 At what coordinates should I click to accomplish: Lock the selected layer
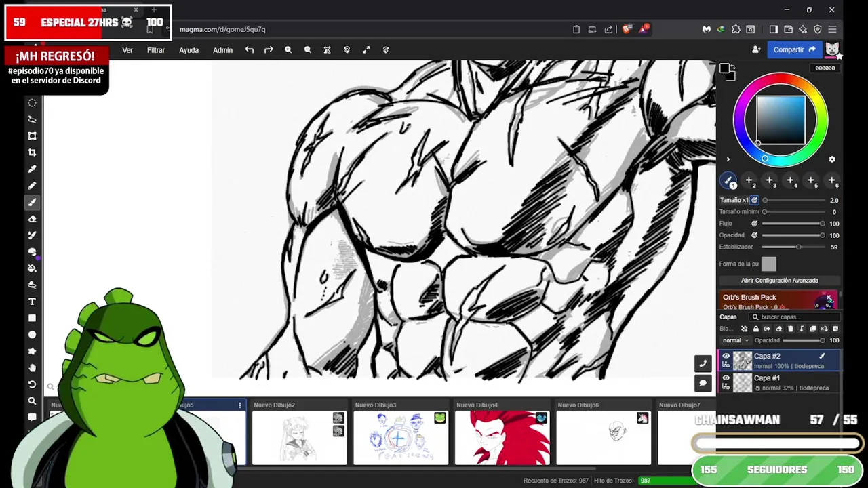pyautogui.click(x=755, y=329)
